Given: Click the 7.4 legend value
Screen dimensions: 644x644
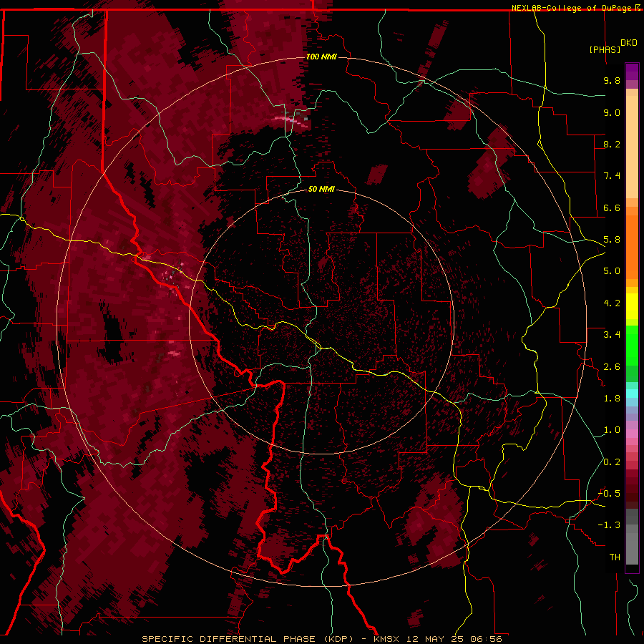Looking at the screenshot, I should tap(612, 176).
